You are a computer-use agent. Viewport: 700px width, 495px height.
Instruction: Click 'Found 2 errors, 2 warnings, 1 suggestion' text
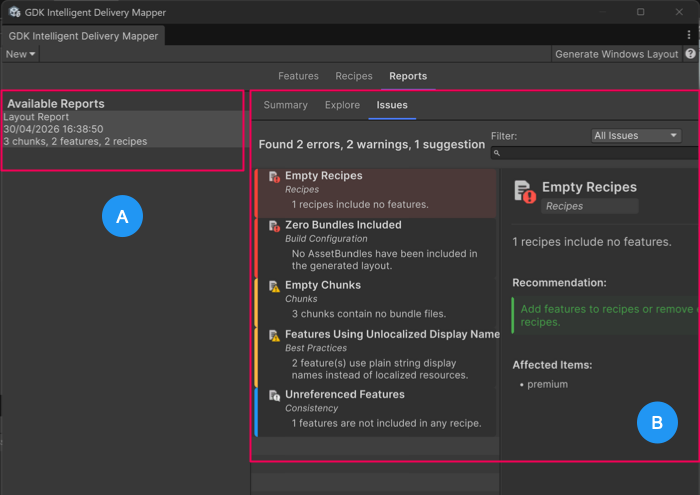(371, 145)
